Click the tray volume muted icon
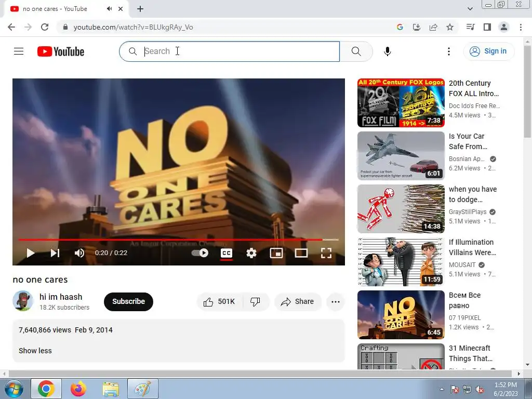532x399 pixels. [480, 390]
